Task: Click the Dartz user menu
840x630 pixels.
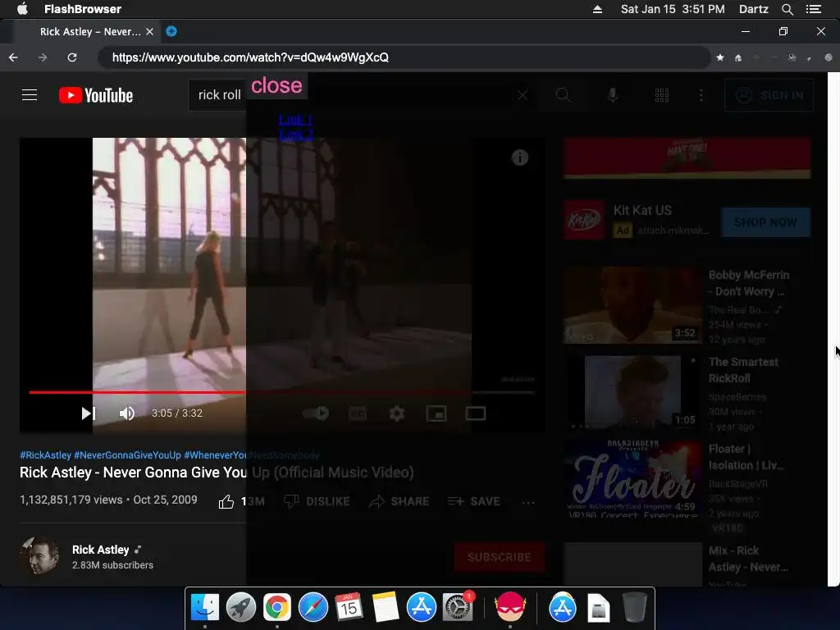Action: pyautogui.click(x=753, y=9)
